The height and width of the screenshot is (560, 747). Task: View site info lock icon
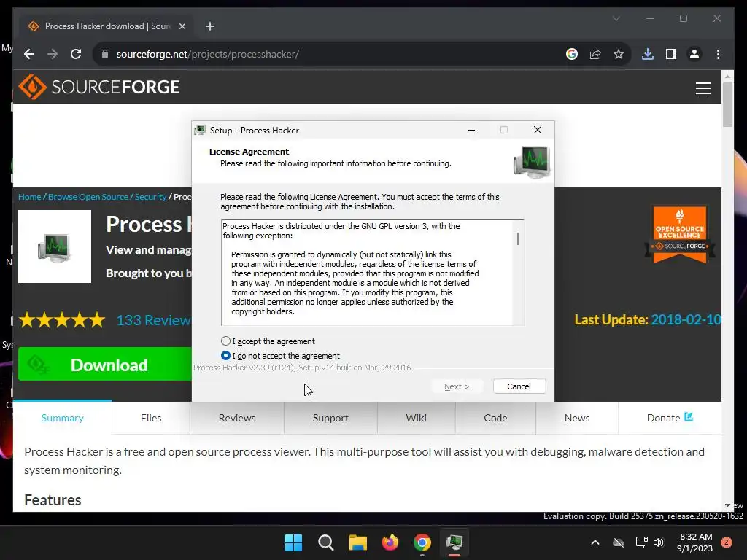coord(105,54)
